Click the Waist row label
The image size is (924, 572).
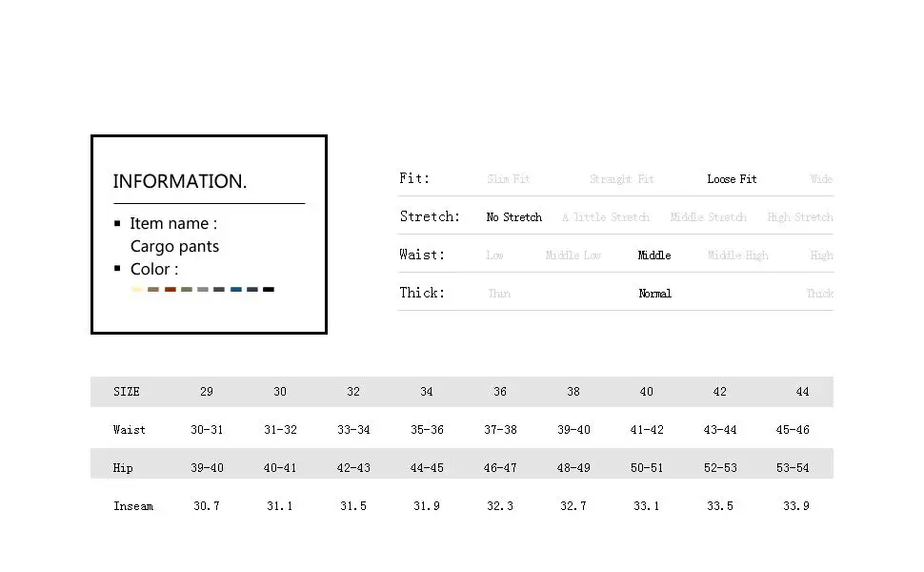[129, 430]
